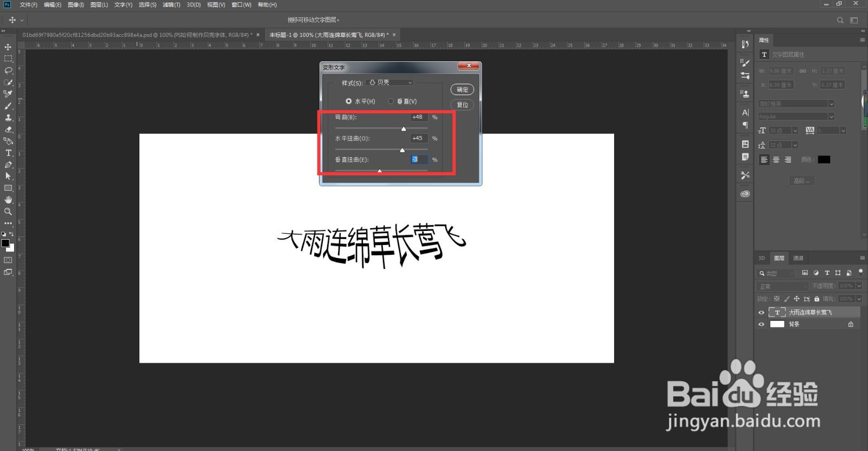Open the layer fill dropdown arrow
The image size is (868, 451).
859,299
